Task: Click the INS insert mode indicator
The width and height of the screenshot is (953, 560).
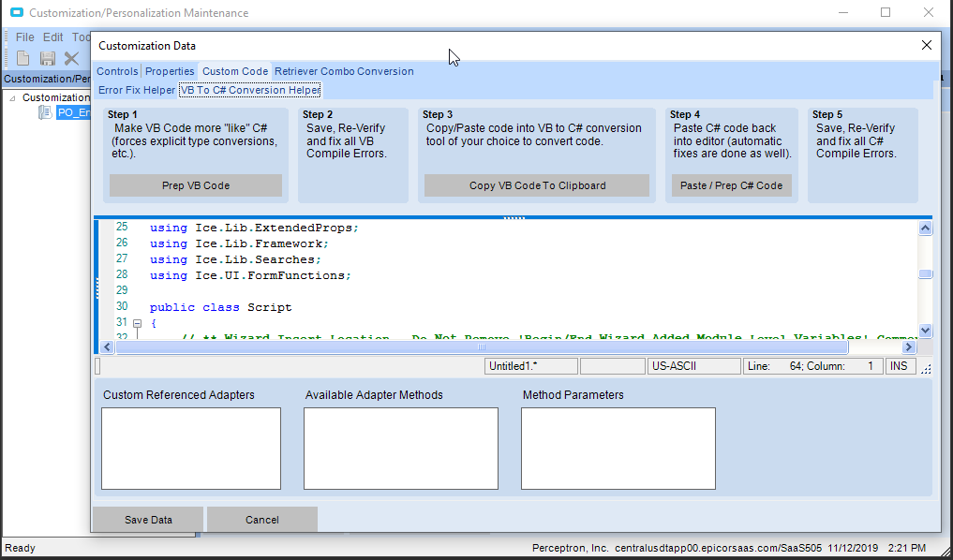Action: [901, 366]
